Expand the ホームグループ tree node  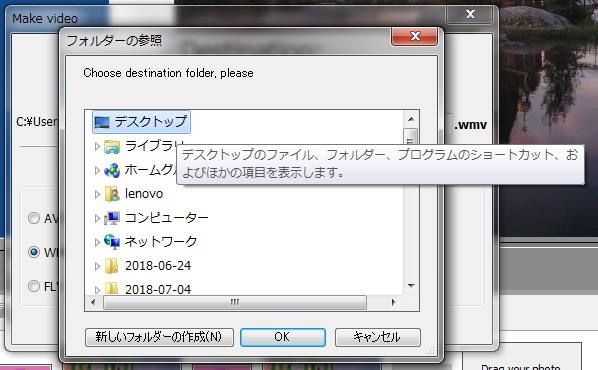(x=97, y=171)
